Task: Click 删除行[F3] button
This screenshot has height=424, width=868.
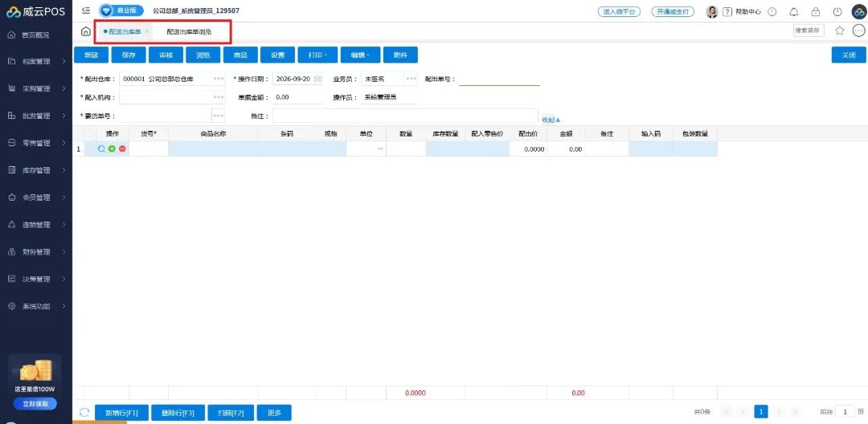Action: click(178, 413)
